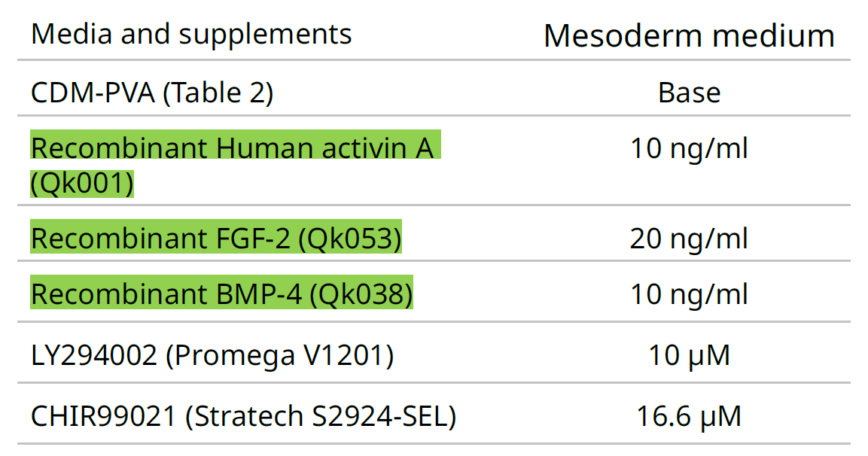Click the 10 ng/ml value for activin A
The height and width of the screenshot is (456, 868).
pyautogui.click(x=689, y=148)
